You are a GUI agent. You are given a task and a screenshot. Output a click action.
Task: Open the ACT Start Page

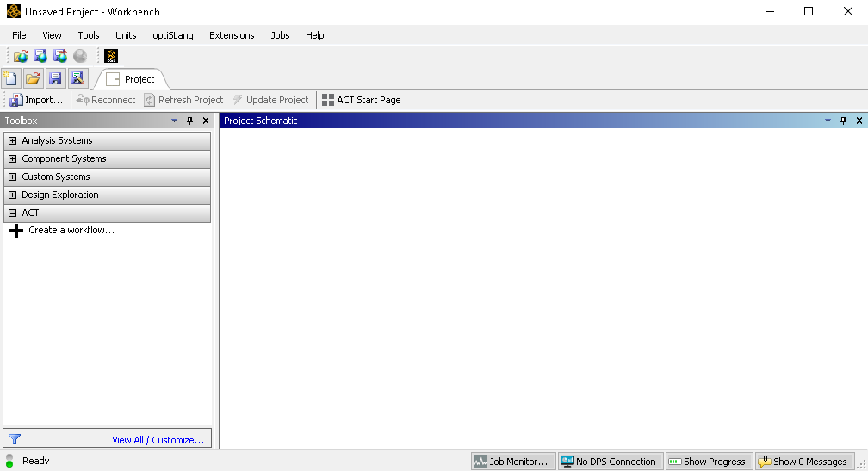click(x=362, y=100)
